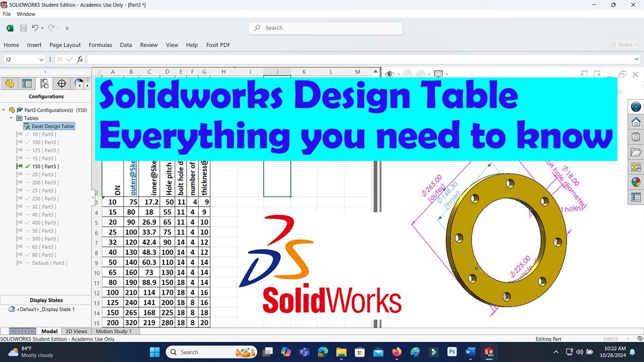Click Insert Function fx icon
This screenshot has width=644, height=362.
point(80,59)
